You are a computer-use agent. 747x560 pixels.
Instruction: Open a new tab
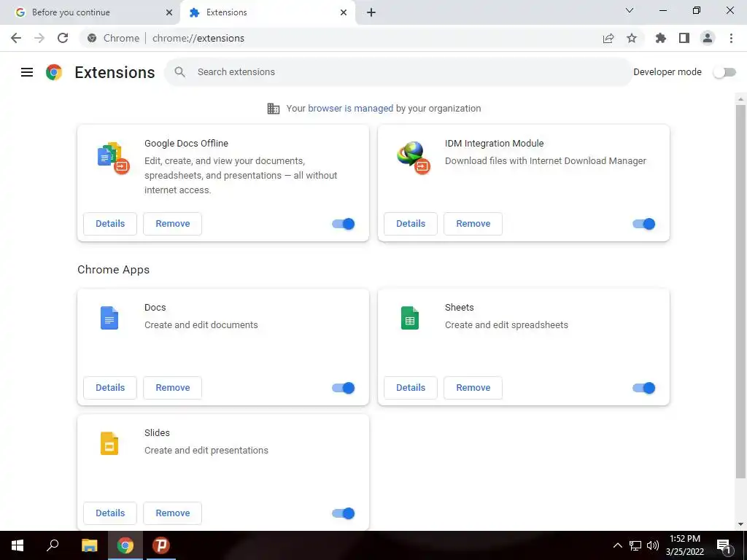click(x=371, y=12)
